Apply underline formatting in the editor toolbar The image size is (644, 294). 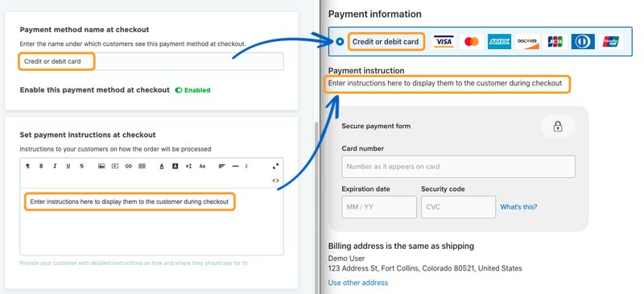[68, 166]
